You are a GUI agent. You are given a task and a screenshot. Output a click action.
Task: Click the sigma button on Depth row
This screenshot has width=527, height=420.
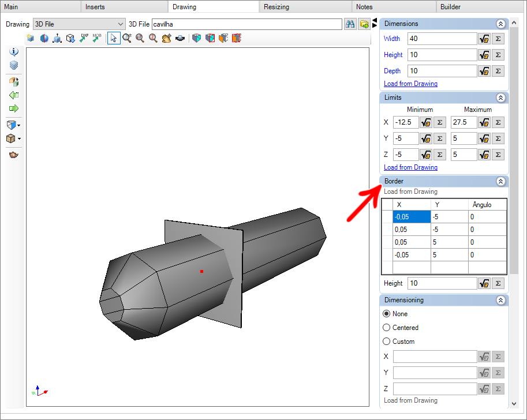click(498, 71)
